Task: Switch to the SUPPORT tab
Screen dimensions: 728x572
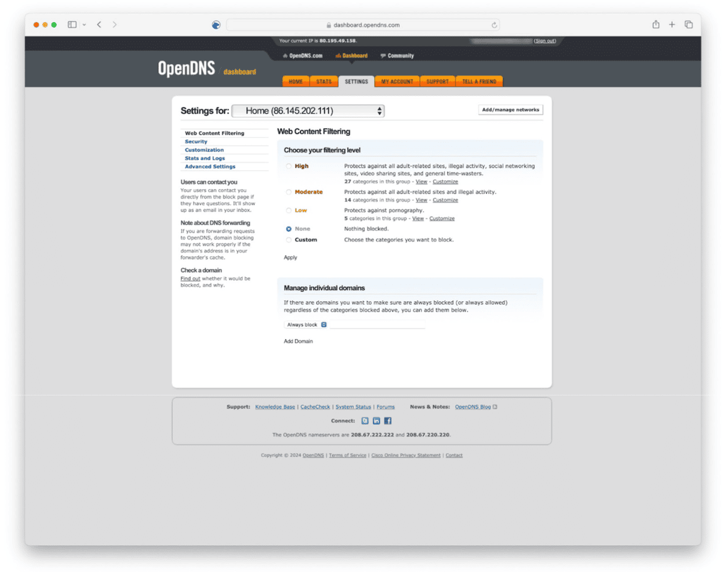Action: (x=438, y=81)
